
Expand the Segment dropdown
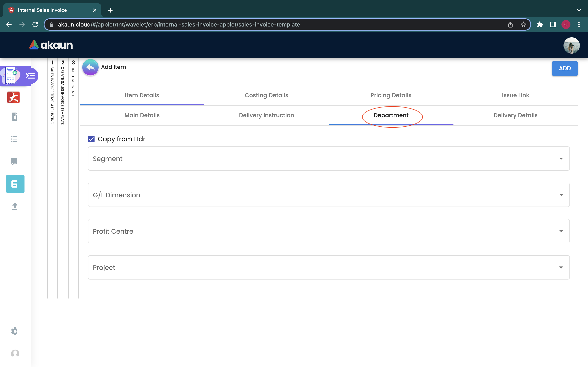[329, 158]
